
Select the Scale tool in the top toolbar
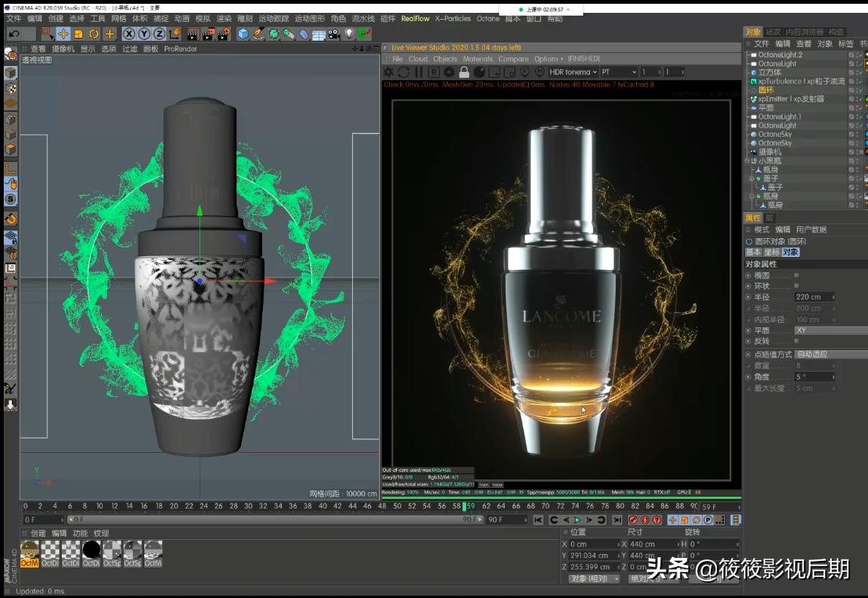[x=77, y=33]
